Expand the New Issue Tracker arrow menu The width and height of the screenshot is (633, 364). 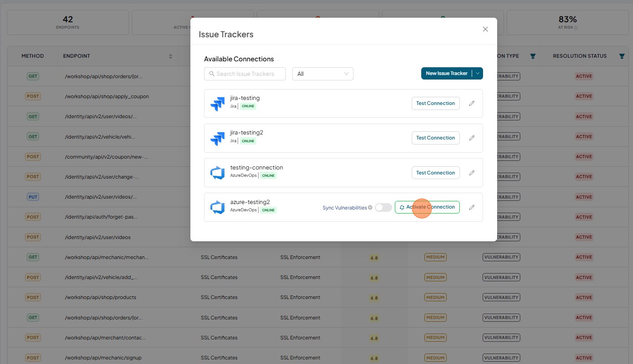478,73
